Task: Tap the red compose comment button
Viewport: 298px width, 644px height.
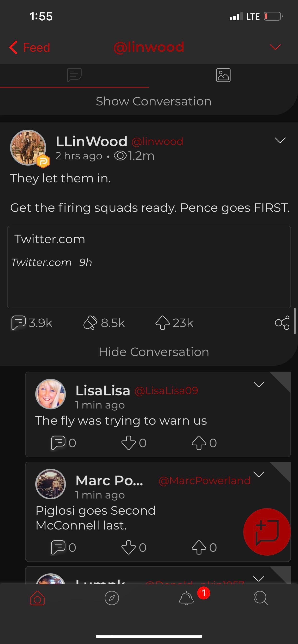Action: 267,532
